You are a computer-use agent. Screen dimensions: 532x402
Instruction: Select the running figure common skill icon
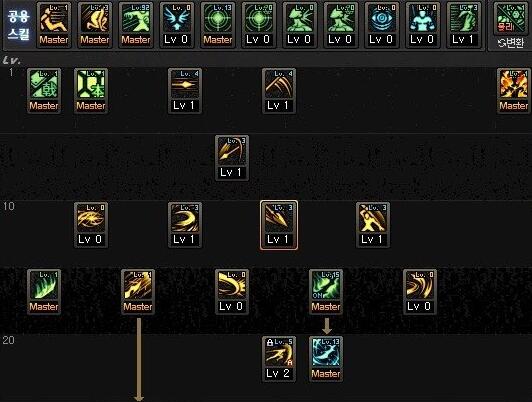[x=54, y=25]
